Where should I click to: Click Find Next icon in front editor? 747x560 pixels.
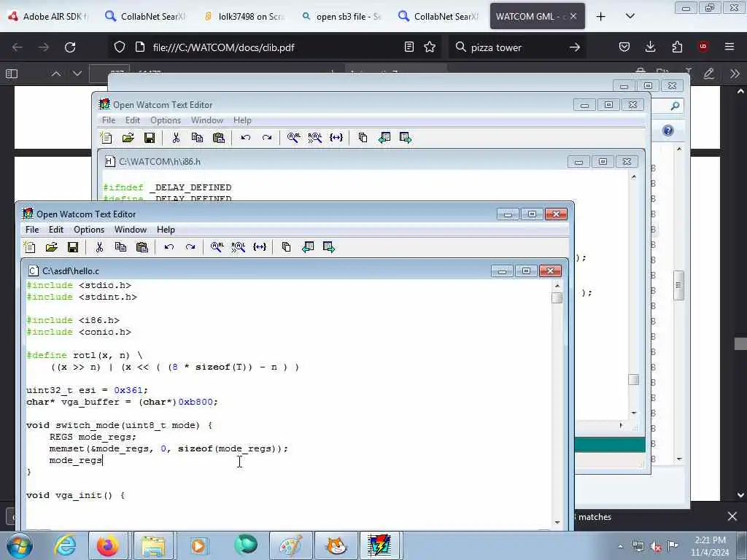click(x=239, y=246)
